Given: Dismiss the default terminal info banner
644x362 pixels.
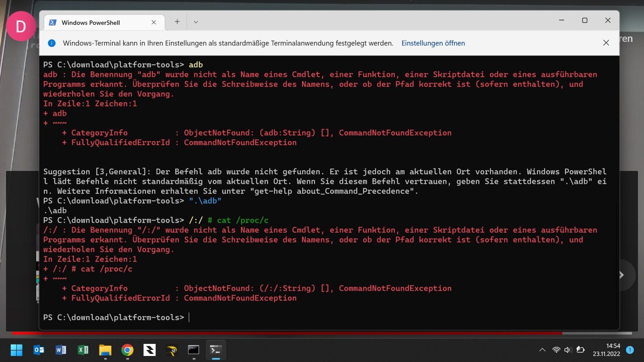Looking at the screenshot, I should [606, 43].
